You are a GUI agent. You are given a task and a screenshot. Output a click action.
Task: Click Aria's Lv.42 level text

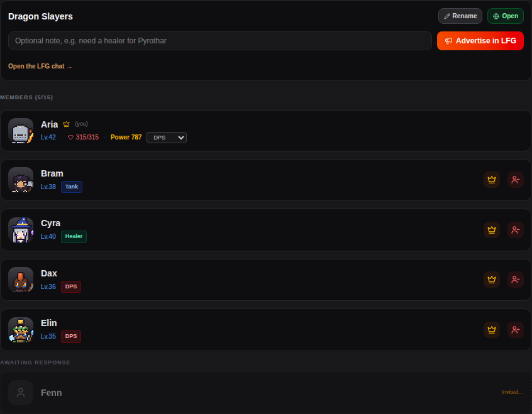coord(48,137)
